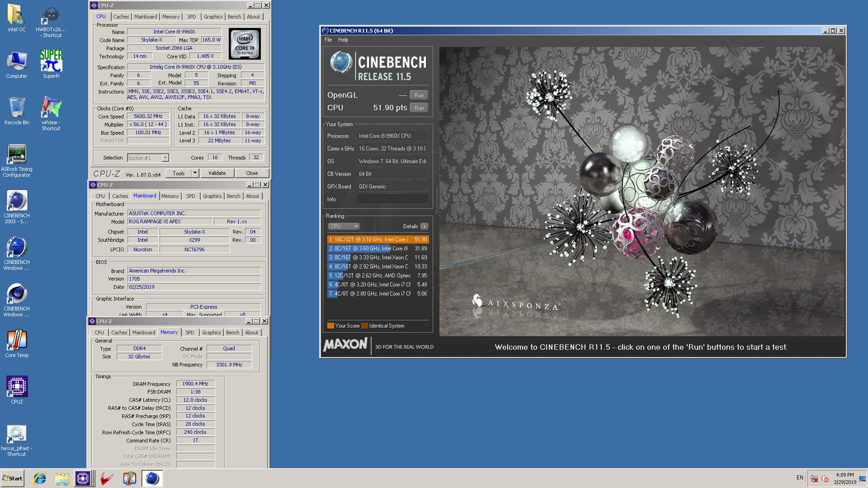Switch to Memory tab in top CPU-Z
Viewport: 868px width, 488px height.
click(171, 17)
